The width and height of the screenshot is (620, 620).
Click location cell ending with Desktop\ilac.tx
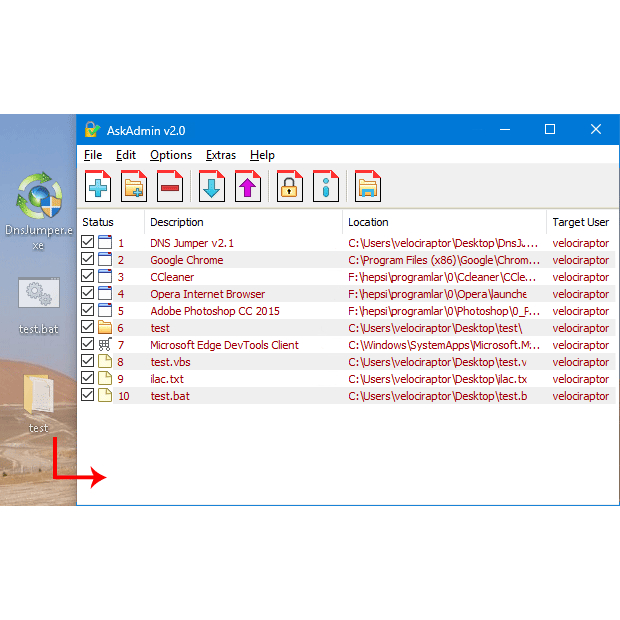tap(437, 379)
